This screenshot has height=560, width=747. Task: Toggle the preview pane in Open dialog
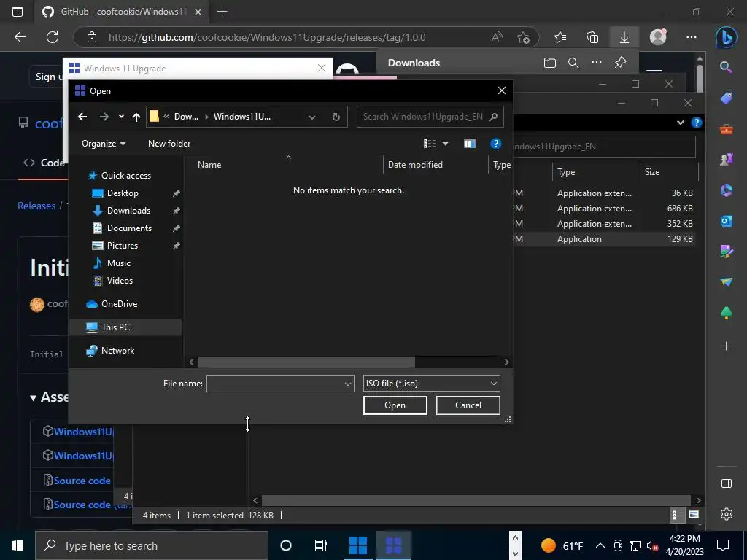(x=470, y=144)
